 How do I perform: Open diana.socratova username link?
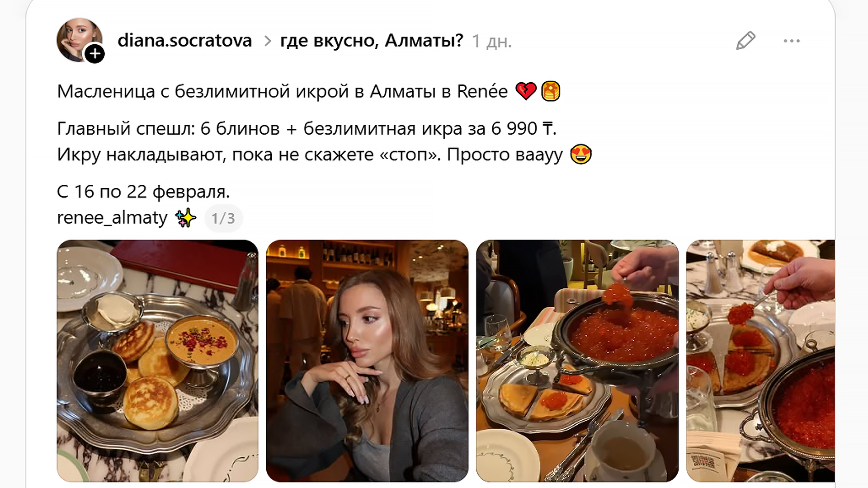[184, 41]
